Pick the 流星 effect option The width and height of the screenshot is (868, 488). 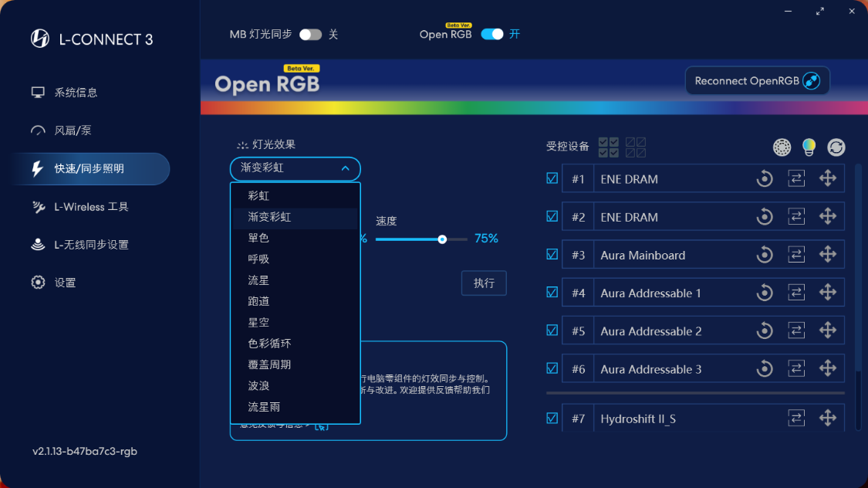pos(295,280)
